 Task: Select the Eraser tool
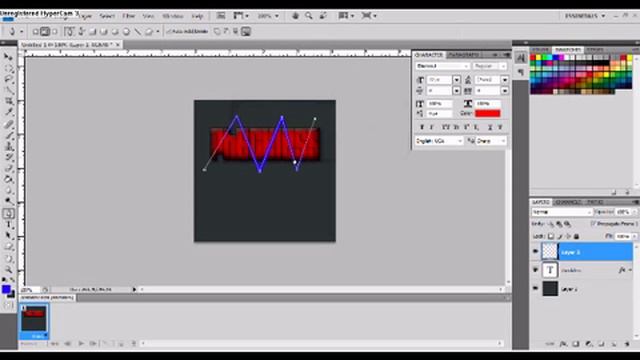click(x=9, y=168)
